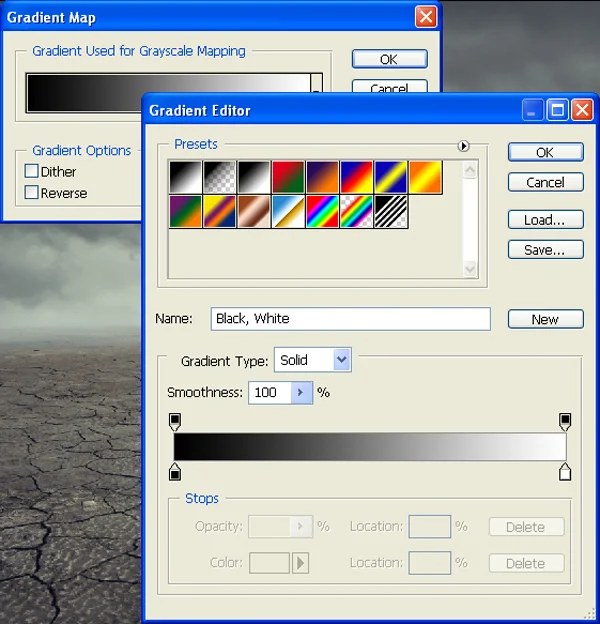Choose the Foreground to Transparent preset
The height and width of the screenshot is (624, 600).
220,177
